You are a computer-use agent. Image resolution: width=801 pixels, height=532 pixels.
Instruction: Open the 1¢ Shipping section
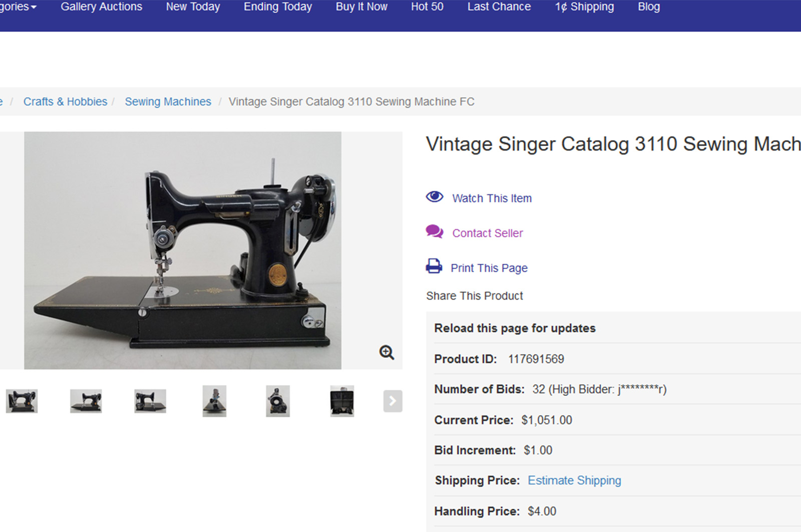click(x=584, y=7)
